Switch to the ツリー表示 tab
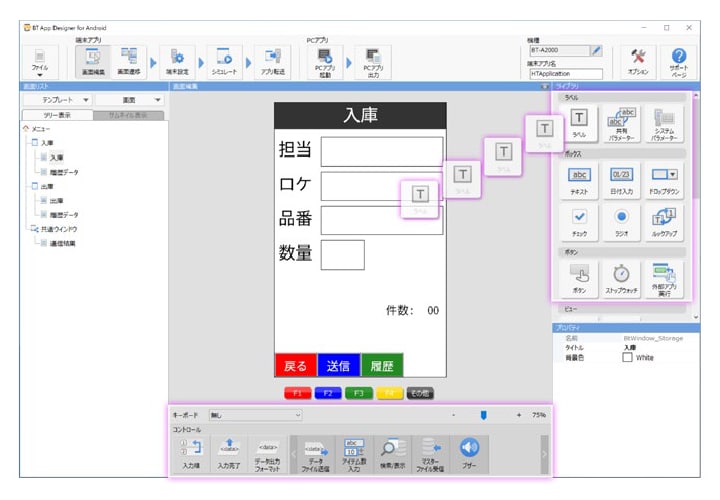This screenshot has height=500, width=720. [57, 115]
